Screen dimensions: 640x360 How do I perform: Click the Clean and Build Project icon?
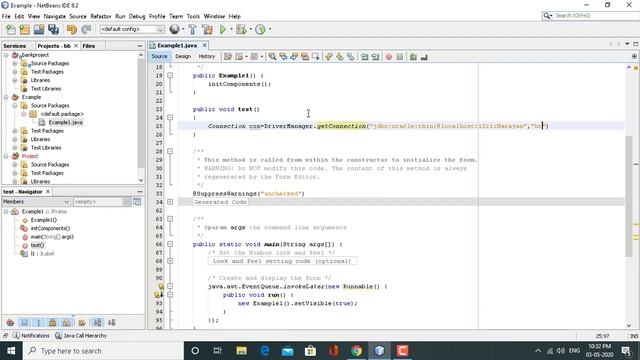point(207,29)
